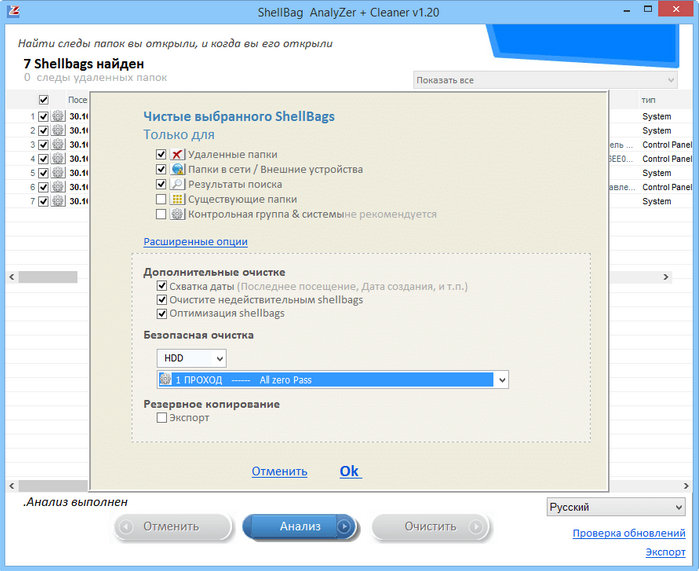Click the System type in row 7
Viewport: 699px width, 571px height.
(657, 201)
